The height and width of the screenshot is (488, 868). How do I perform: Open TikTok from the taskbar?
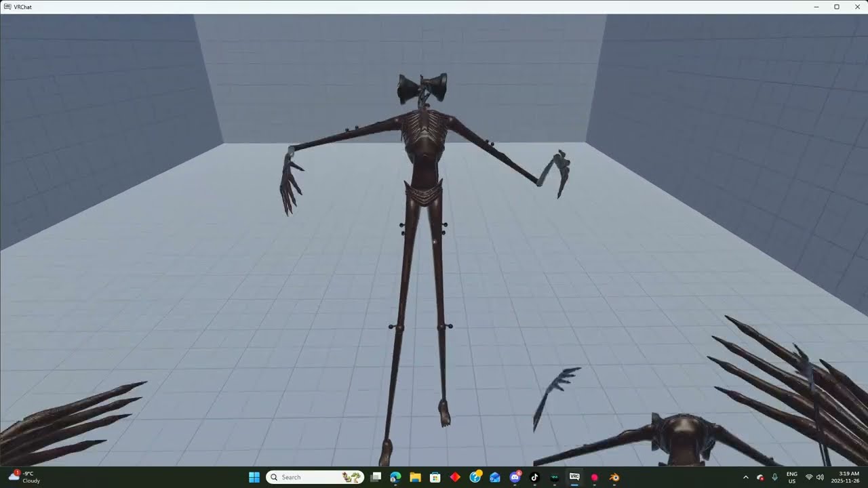534,477
